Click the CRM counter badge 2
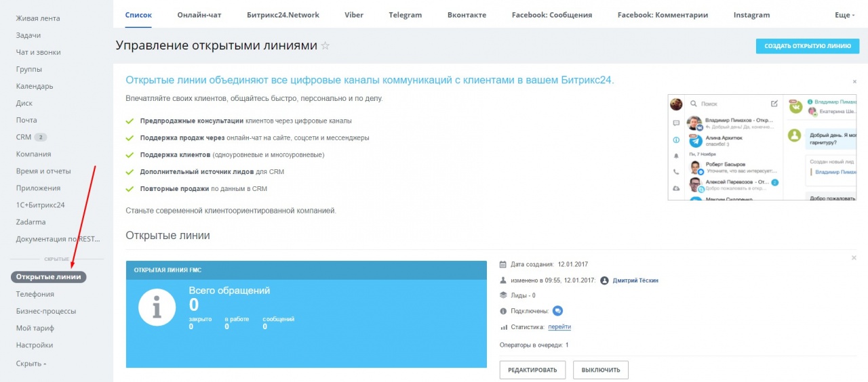The width and height of the screenshot is (868, 382). (x=41, y=137)
